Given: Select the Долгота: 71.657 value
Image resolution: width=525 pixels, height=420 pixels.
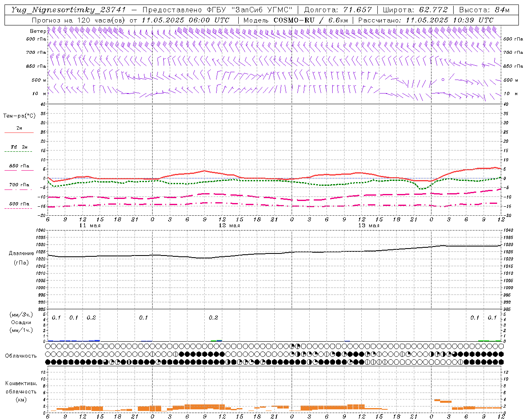Looking at the screenshot, I should click(x=338, y=9).
